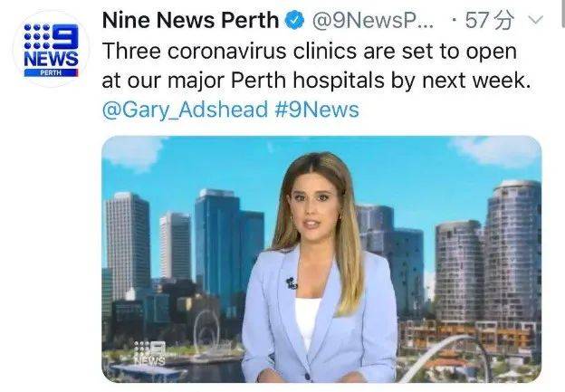The image size is (565, 392).
Task: Click the round towers in the video
Action: coord(488,253)
